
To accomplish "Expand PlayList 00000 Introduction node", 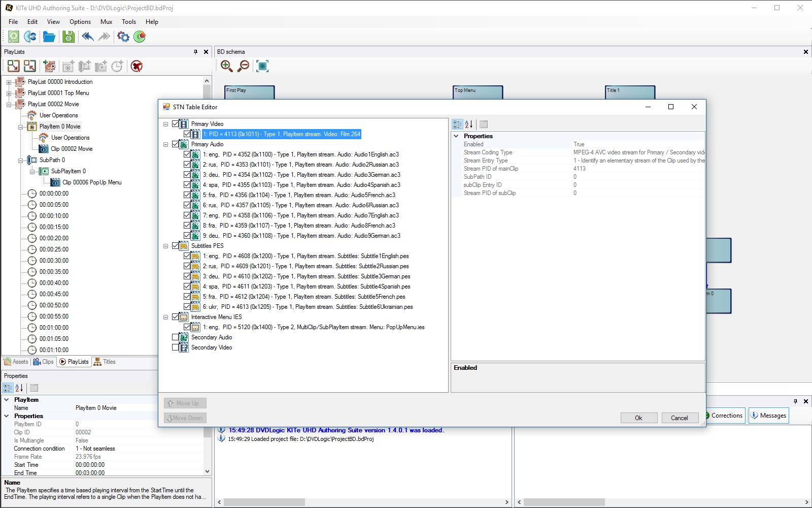I will tap(9, 82).
